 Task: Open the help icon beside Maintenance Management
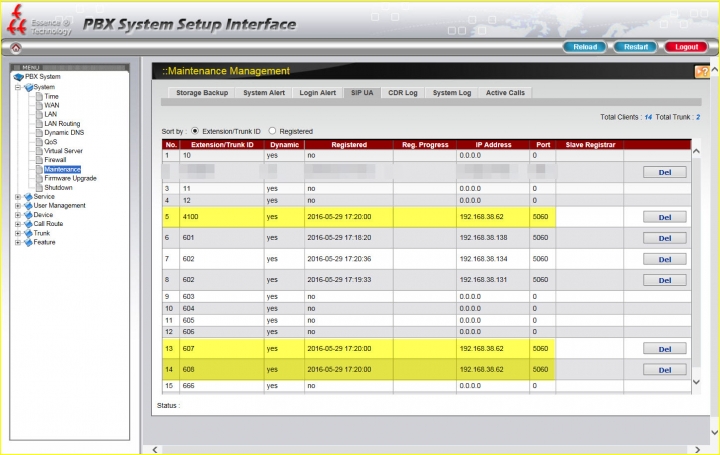[702, 72]
